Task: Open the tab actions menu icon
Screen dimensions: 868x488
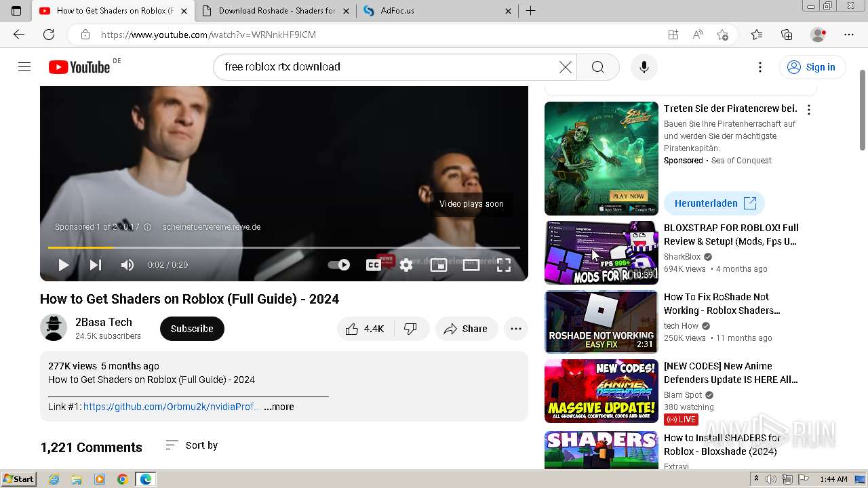Action: [x=16, y=11]
